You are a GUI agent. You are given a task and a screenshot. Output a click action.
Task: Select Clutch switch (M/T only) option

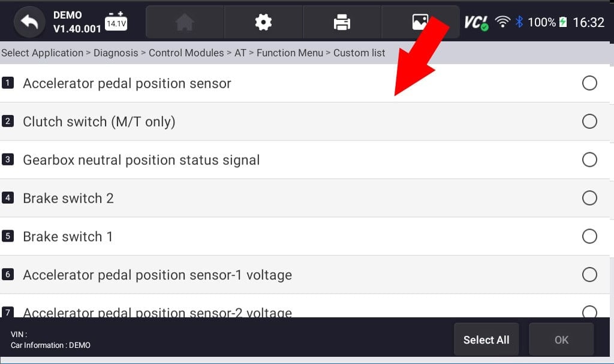point(589,121)
